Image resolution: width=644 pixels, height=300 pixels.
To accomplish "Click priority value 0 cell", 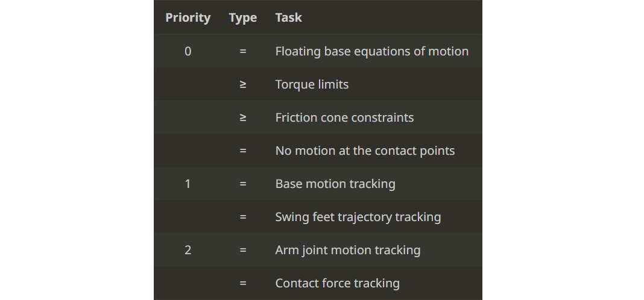I will [188, 51].
